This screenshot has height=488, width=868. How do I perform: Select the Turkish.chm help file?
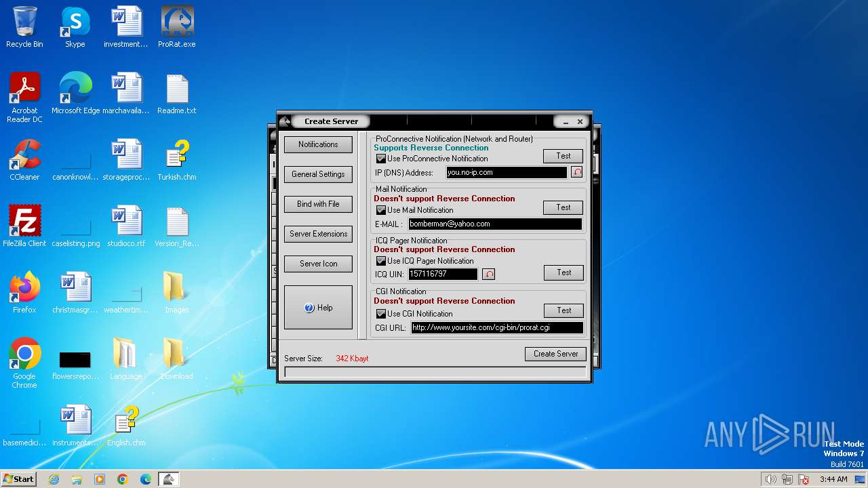177,160
